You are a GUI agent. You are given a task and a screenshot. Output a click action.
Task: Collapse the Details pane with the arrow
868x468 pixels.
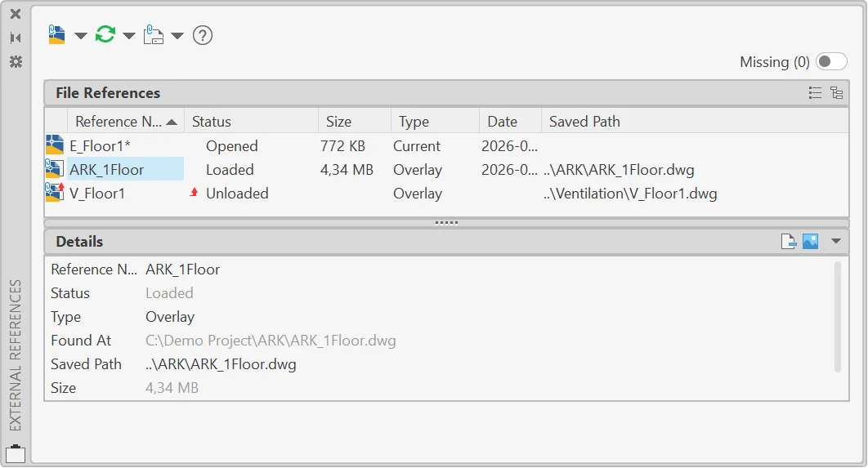[x=836, y=241]
